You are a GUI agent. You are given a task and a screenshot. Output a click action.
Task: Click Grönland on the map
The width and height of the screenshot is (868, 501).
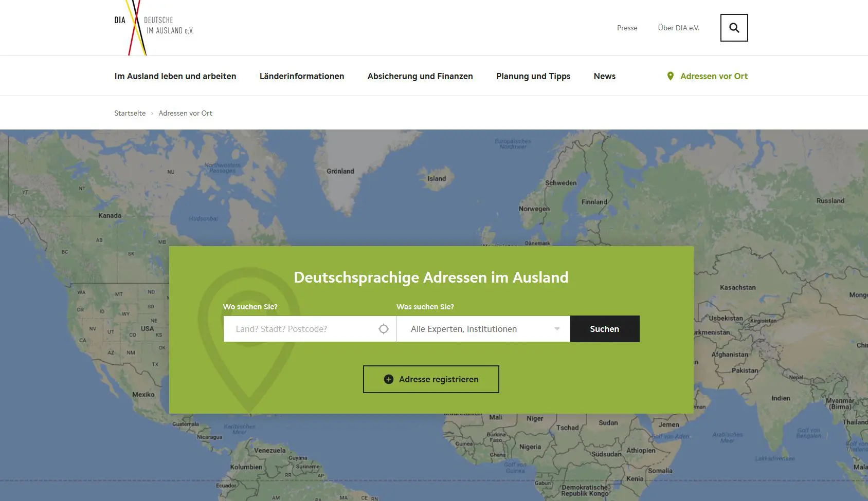point(340,171)
